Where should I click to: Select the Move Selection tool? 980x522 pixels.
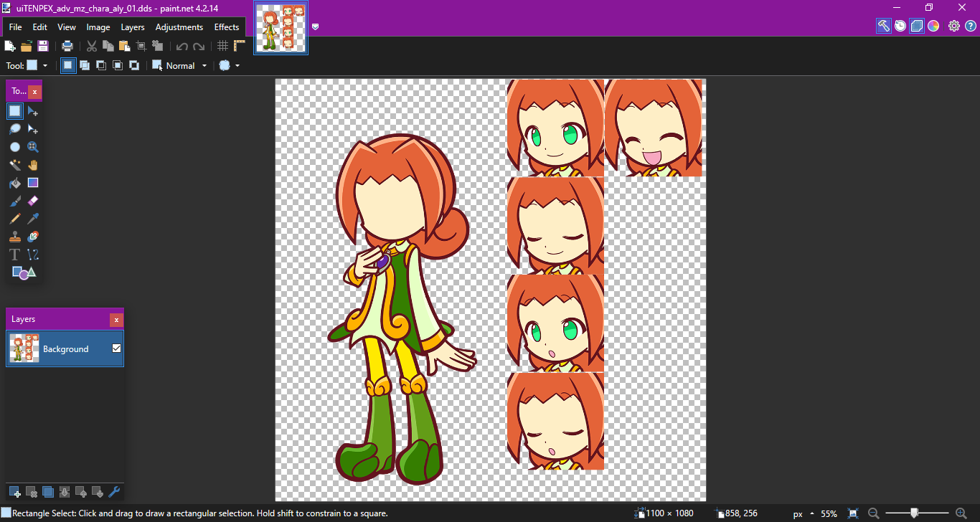click(33, 129)
